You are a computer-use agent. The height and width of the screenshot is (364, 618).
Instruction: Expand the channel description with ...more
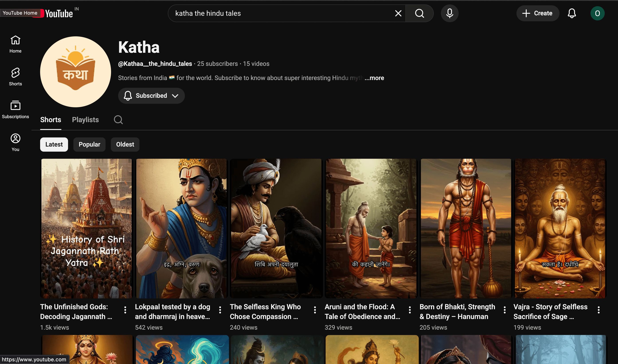click(374, 78)
